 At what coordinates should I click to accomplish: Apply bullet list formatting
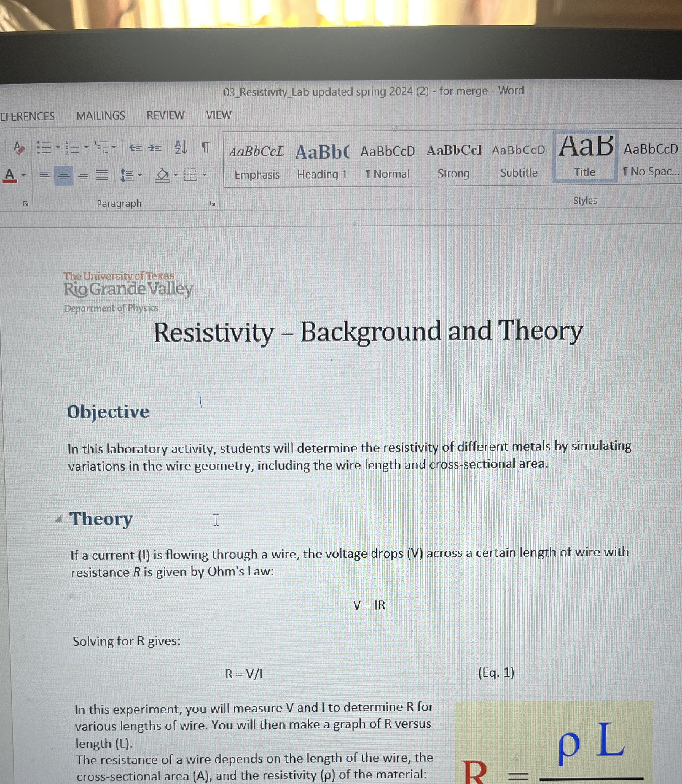pos(44,148)
